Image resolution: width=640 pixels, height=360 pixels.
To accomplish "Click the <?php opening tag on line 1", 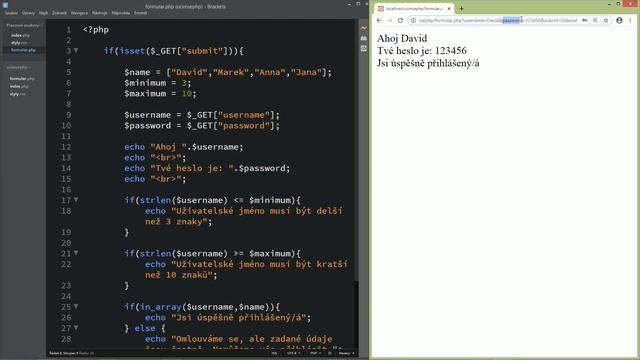I will 96,30.
